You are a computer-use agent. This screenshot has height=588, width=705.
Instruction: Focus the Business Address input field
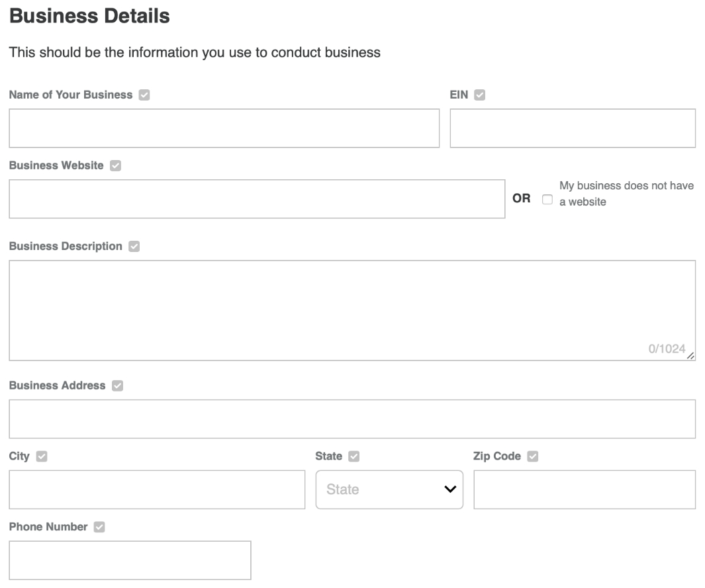(352, 419)
